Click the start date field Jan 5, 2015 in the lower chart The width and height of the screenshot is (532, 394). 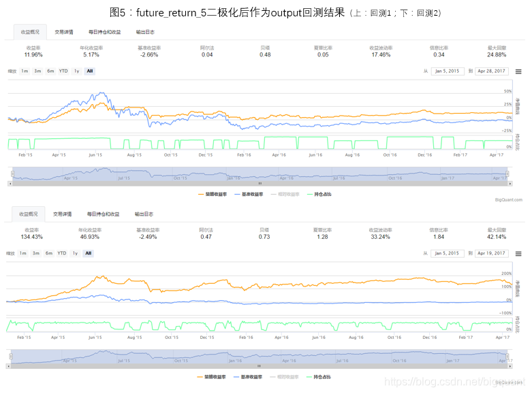tap(447, 253)
